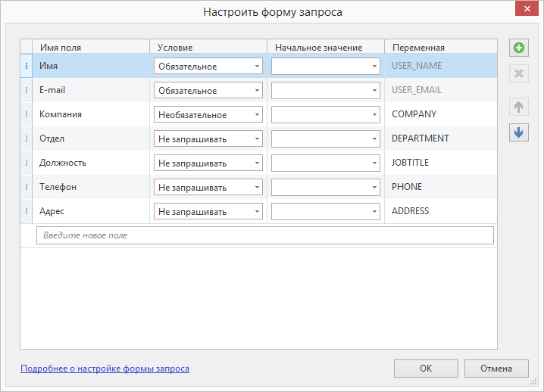
Task: Open Необязательное dropdown for Компания
Action: click(x=208, y=115)
